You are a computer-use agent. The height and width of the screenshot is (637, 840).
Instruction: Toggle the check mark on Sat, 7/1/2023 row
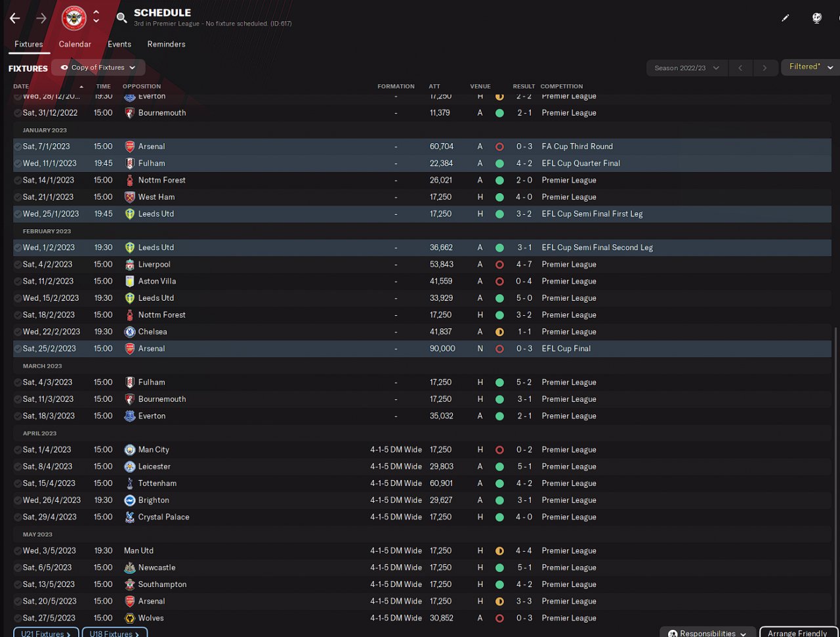tap(18, 146)
